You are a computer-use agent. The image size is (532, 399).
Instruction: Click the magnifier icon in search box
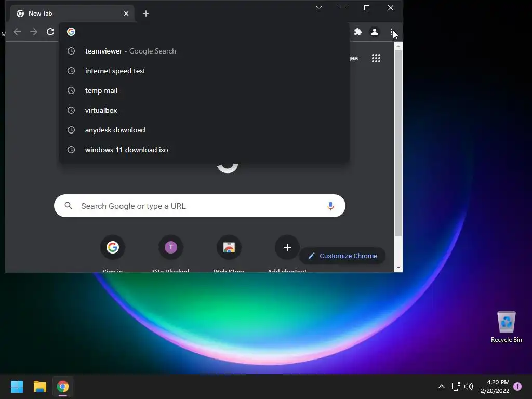(69, 206)
